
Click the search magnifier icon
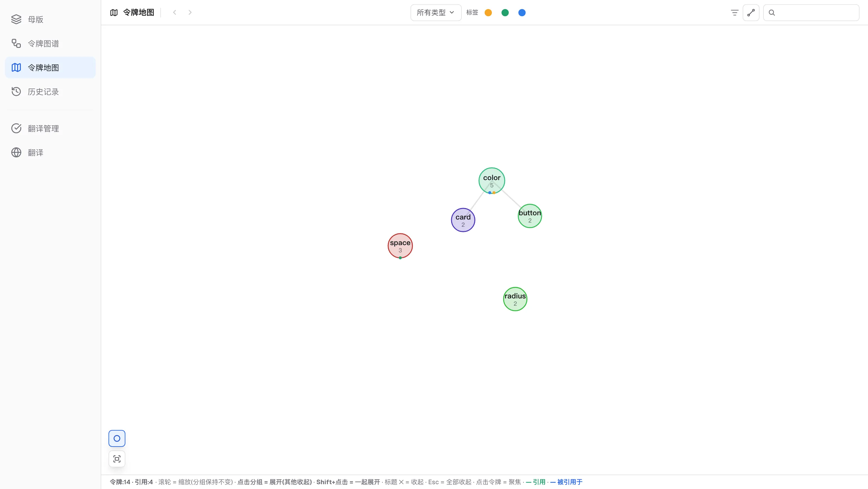pyautogui.click(x=772, y=12)
